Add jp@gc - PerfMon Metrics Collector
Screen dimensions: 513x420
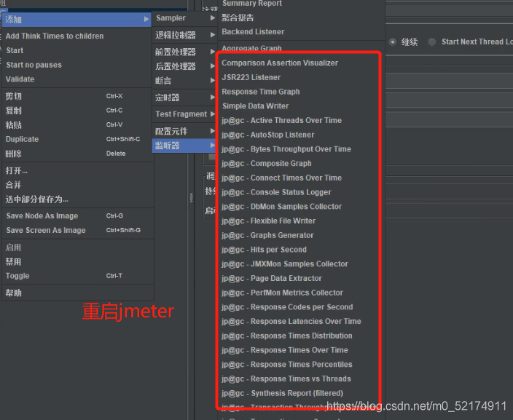coord(301,293)
